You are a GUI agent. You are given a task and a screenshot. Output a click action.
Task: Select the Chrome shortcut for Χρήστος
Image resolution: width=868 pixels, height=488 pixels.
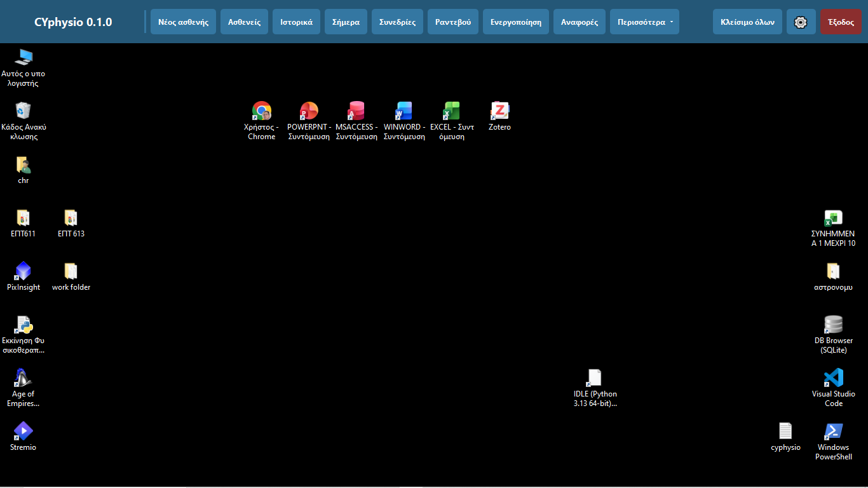(262, 111)
